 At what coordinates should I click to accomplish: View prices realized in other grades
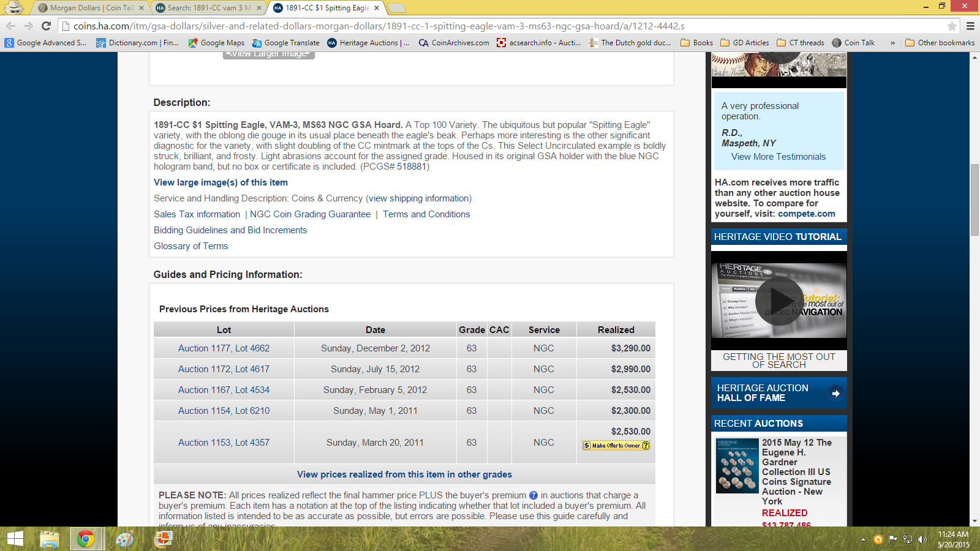coord(404,474)
